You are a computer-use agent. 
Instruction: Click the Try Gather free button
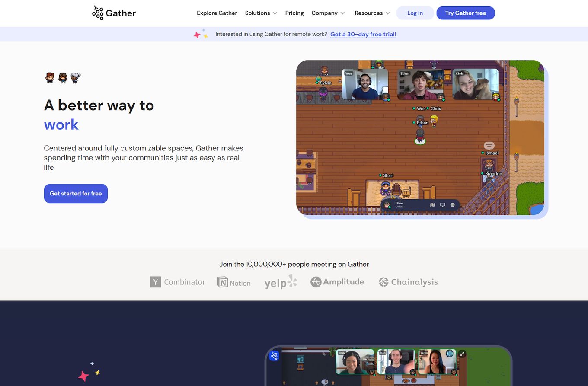point(466,13)
